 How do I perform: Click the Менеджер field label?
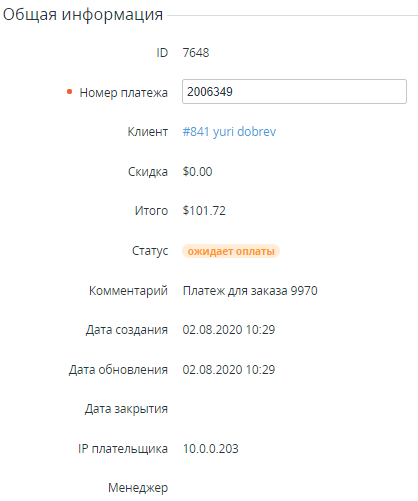point(138,488)
